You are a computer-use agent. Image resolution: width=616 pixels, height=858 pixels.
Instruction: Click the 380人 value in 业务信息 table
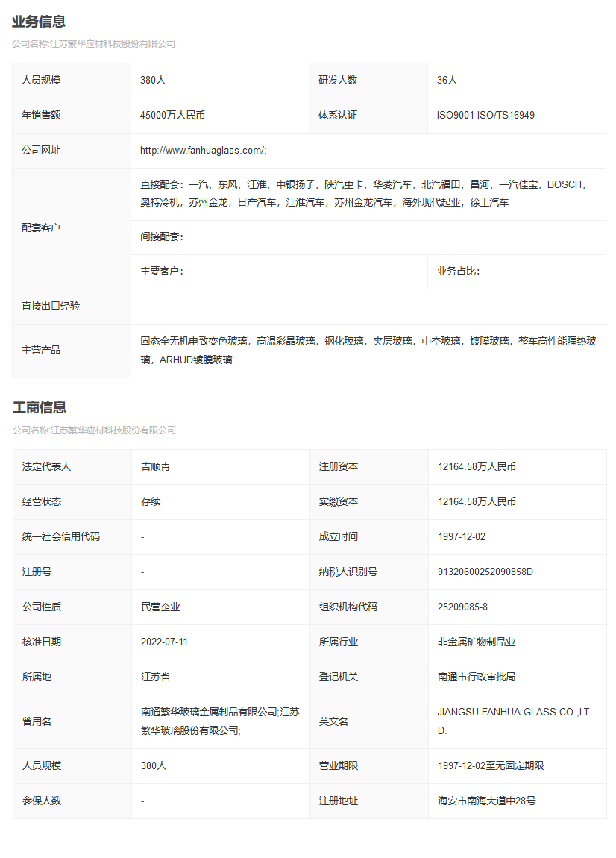153,81
